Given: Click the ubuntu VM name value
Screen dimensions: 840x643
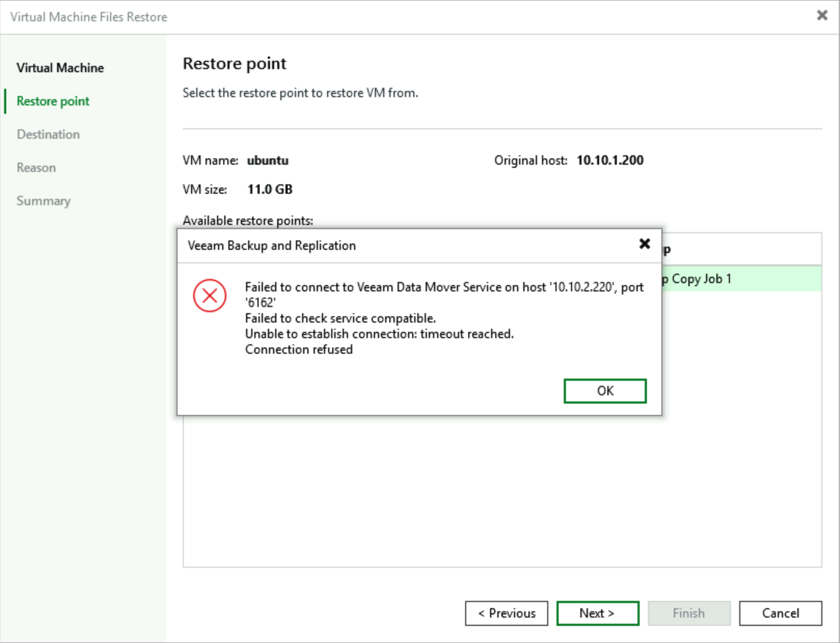Looking at the screenshot, I should coord(267,160).
